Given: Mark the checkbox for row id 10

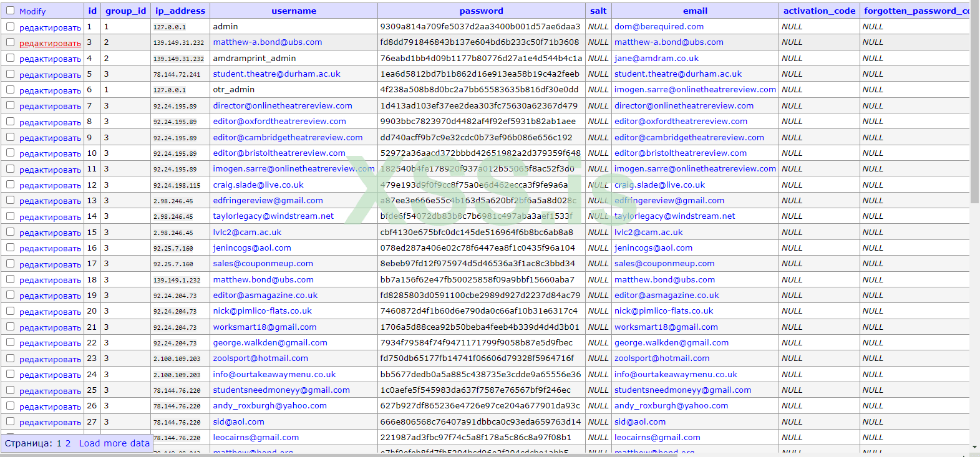Looking at the screenshot, I should pos(10,153).
